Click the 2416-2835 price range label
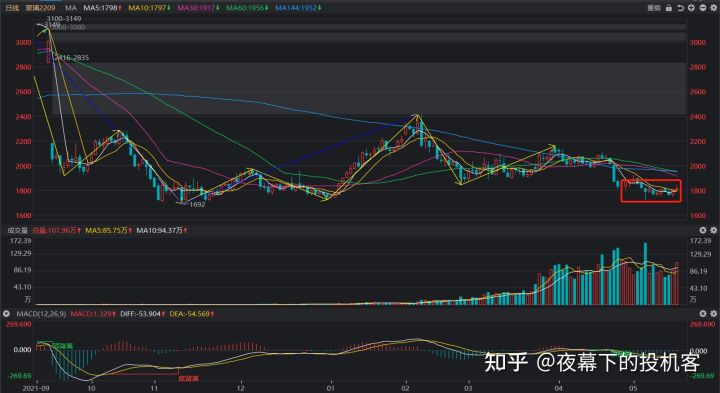The image size is (720, 393). coord(72,58)
